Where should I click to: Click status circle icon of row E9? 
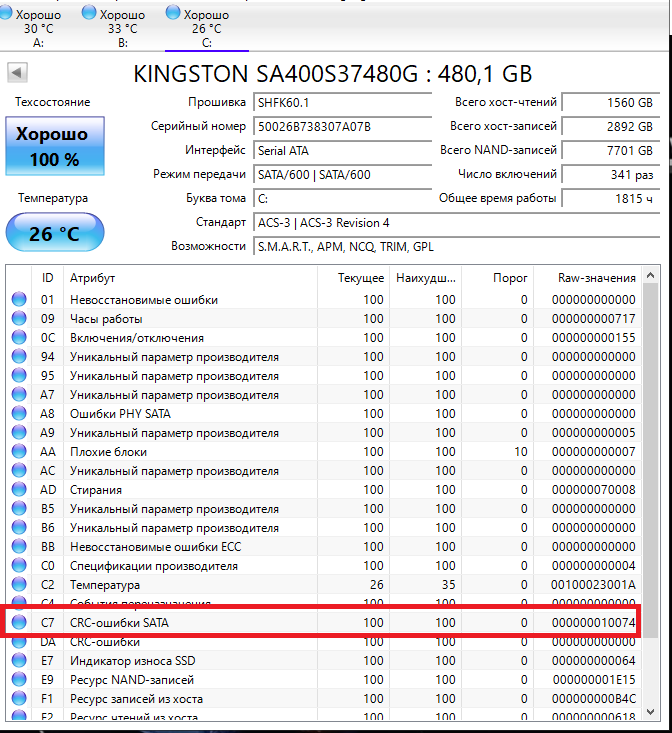19,680
